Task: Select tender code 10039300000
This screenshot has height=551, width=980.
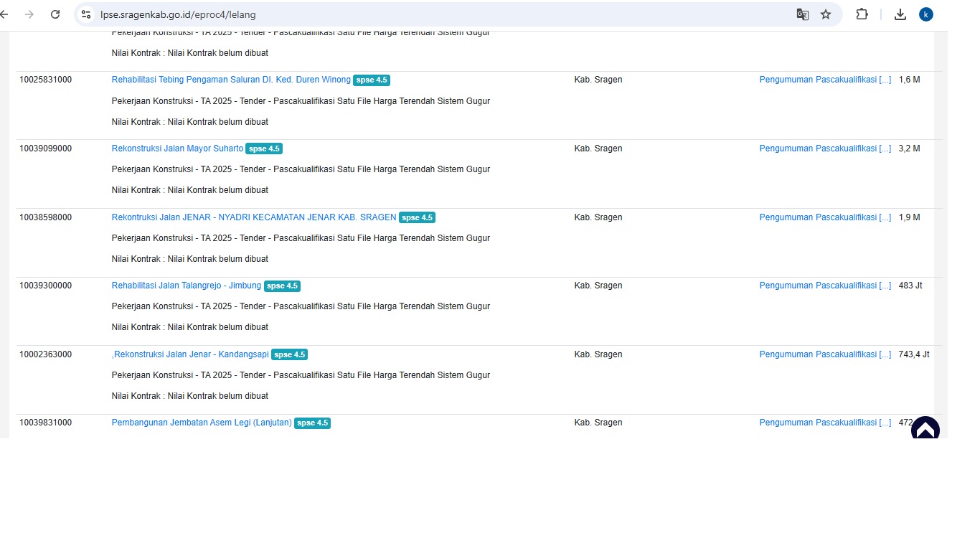Action: pyautogui.click(x=45, y=286)
